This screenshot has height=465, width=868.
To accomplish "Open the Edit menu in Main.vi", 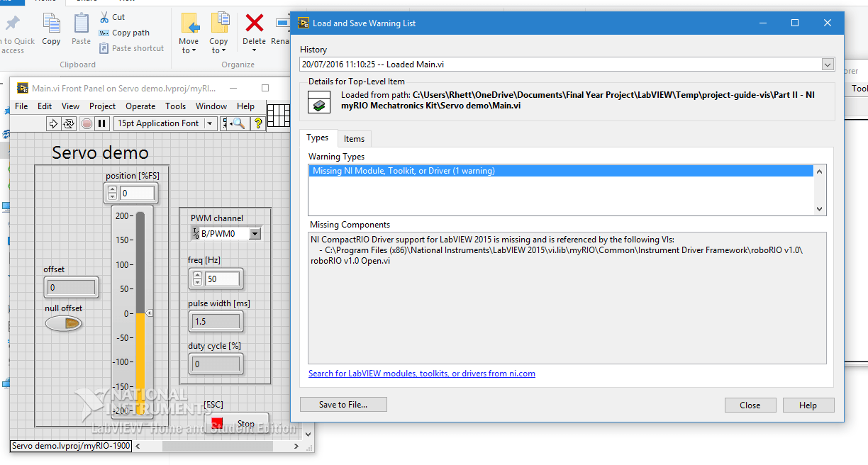I will (45, 106).
